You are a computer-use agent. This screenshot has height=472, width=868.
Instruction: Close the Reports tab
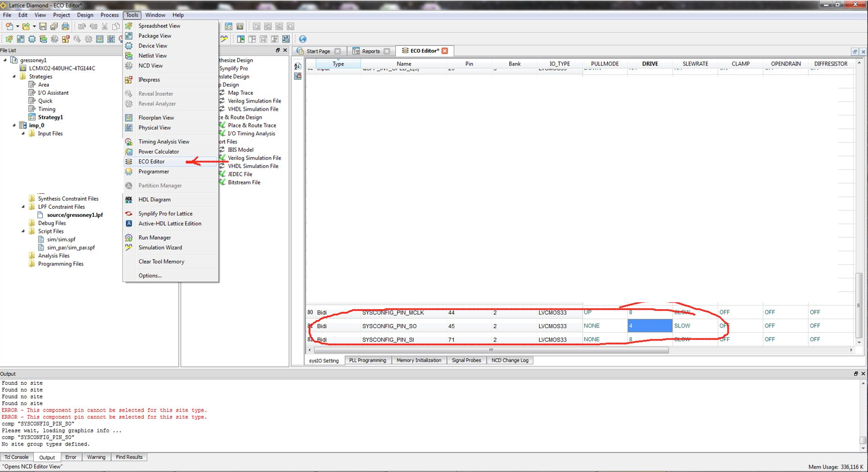click(x=387, y=51)
